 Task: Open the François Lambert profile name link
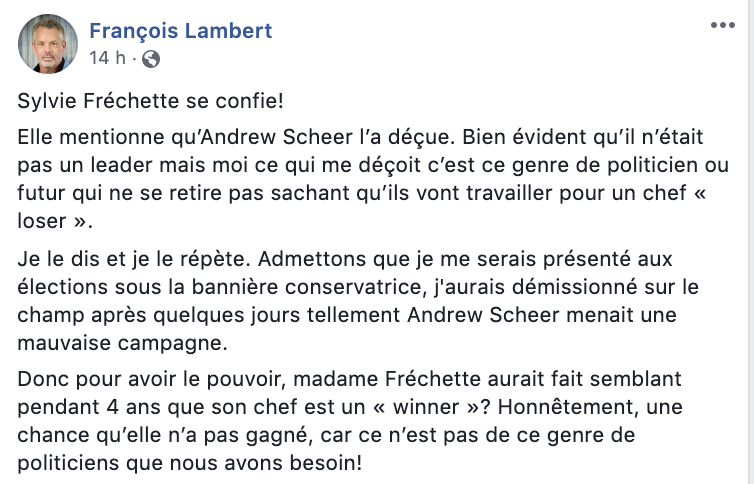[x=181, y=31]
